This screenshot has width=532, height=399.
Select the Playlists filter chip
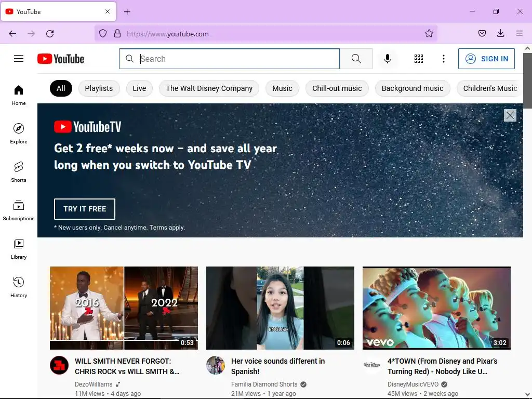coord(99,88)
